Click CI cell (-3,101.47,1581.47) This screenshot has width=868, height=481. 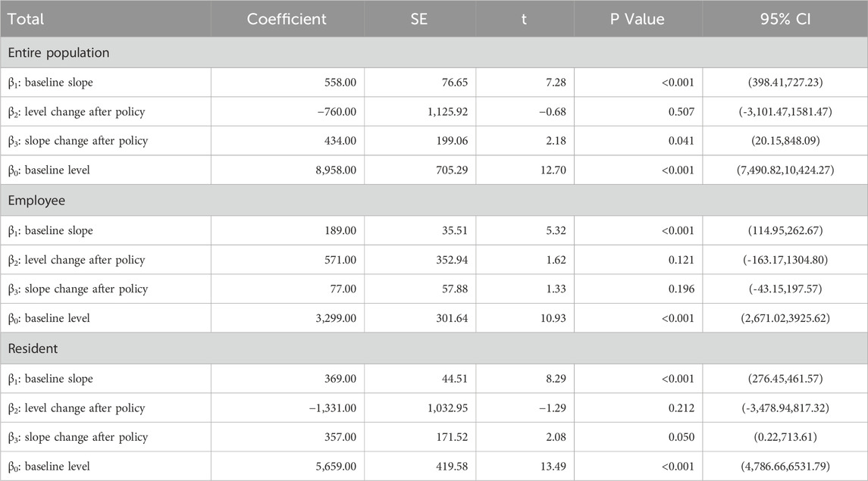pyautogui.click(x=785, y=111)
